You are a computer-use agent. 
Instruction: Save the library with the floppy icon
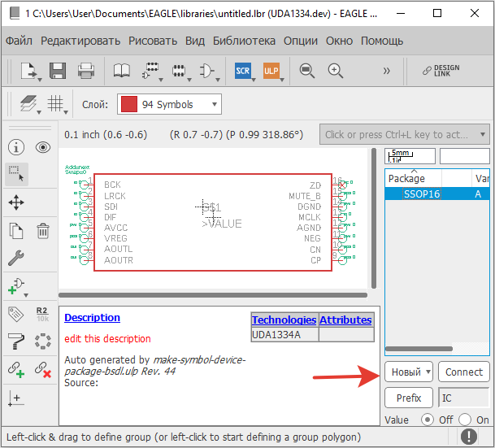point(58,71)
